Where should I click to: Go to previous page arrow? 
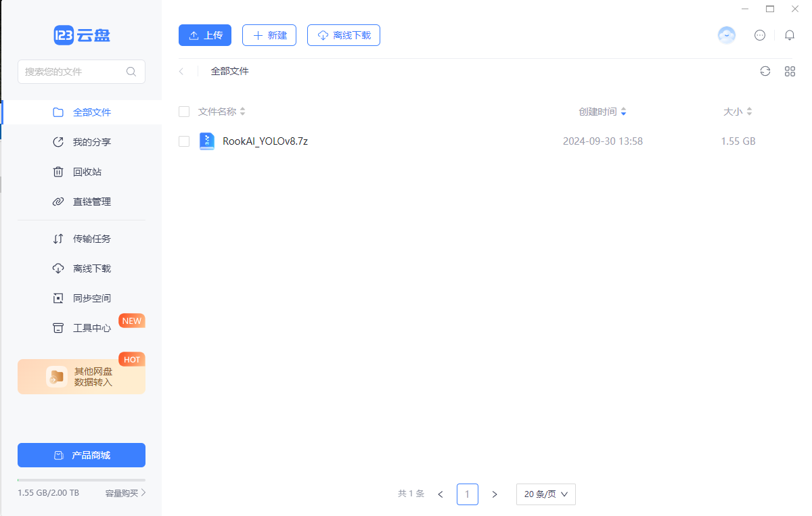click(441, 494)
